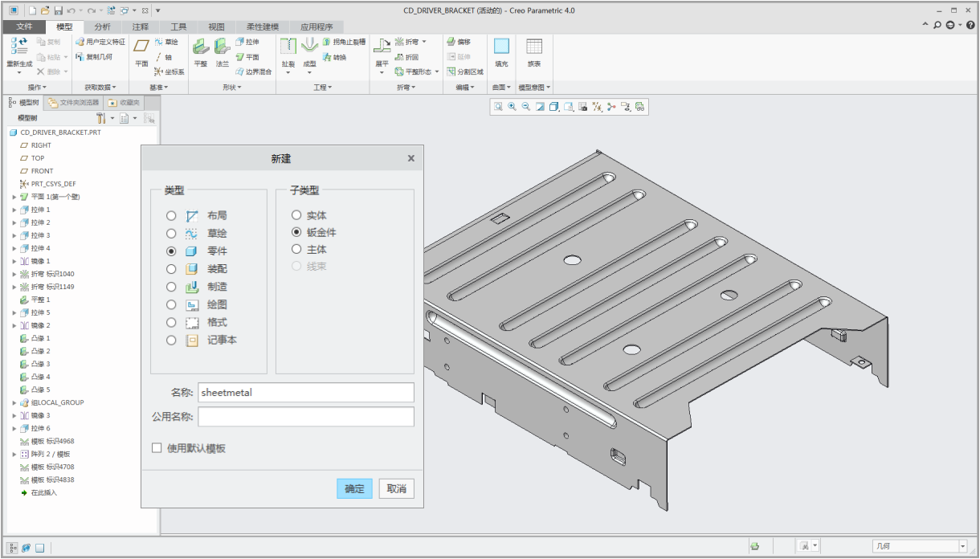Click the Cancel (取消) button
980x559 pixels.
click(x=397, y=489)
